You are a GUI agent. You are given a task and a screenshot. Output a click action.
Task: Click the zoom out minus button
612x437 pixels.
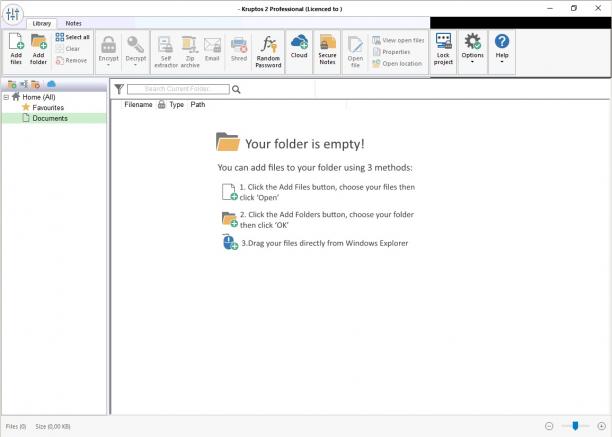[549, 426]
